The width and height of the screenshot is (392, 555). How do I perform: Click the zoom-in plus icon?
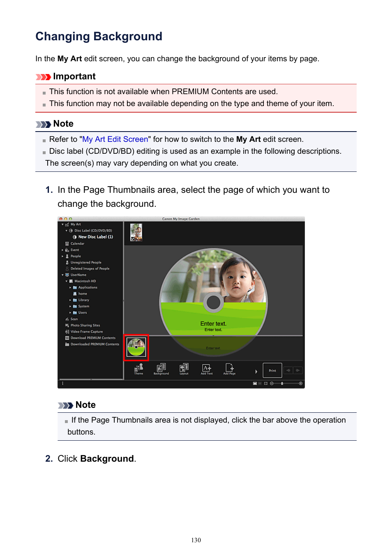(x=301, y=383)
